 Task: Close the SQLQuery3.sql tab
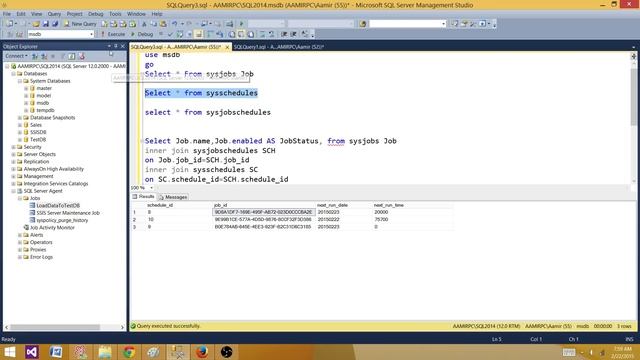pos(227,47)
